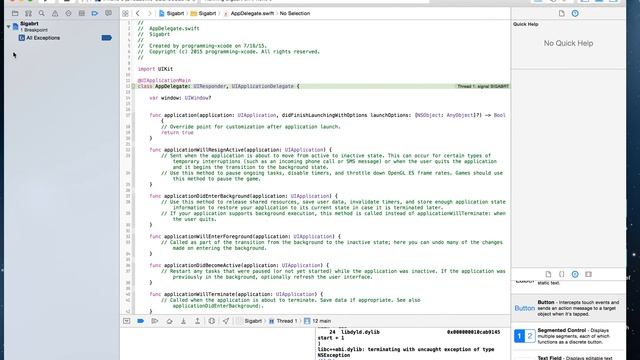Click the No Quick Help placeholder
Viewport: 640px width, 360px height.
coord(568,43)
